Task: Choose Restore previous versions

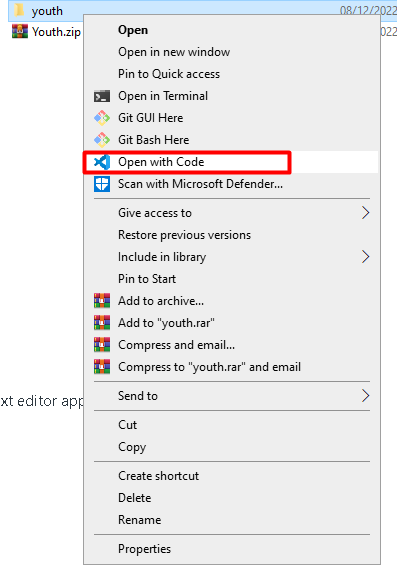Action: tap(184, 235)
